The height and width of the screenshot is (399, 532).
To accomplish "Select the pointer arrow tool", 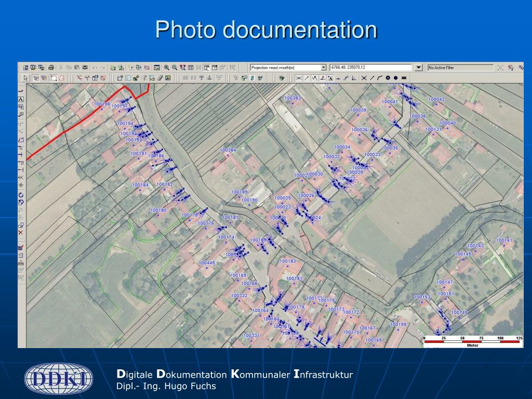I will pos(25,78).
